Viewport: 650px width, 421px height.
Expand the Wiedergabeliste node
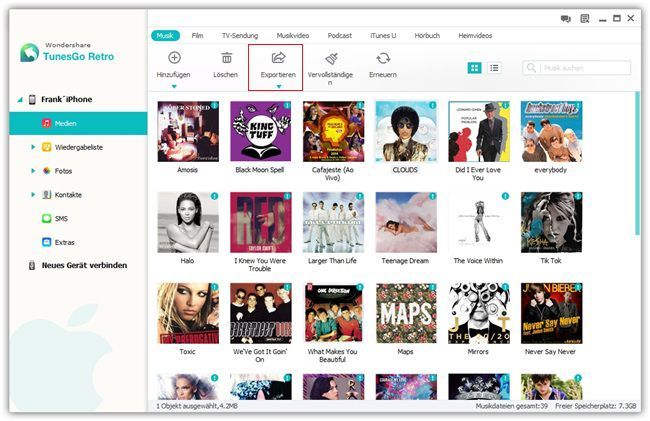click(33, 147)
